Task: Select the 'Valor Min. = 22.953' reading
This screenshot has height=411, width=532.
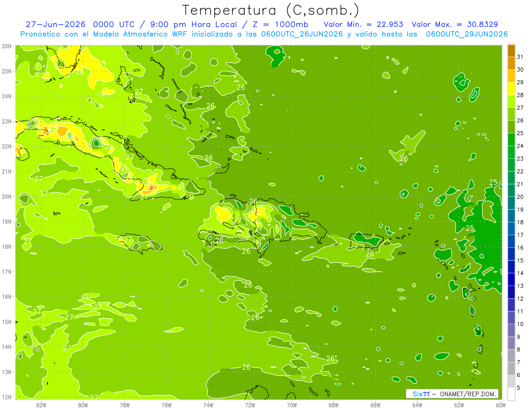Action: 364,24
